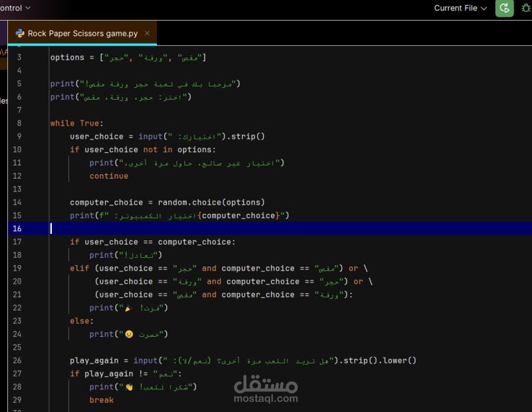Click the print statement on line 6
The height and width of the screenshot is (412, 532).
121,97
